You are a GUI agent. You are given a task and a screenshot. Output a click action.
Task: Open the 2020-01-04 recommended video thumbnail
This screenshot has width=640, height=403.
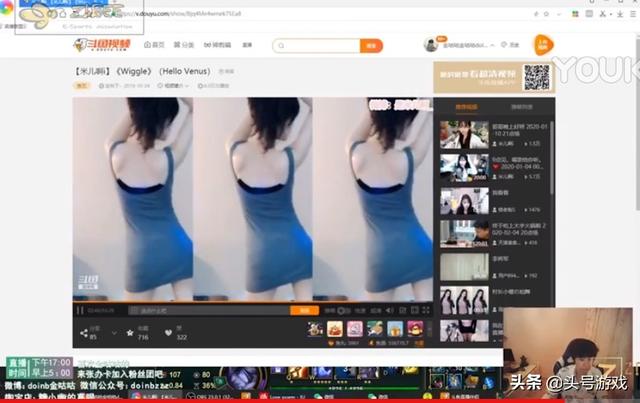(x=464, y=168)
